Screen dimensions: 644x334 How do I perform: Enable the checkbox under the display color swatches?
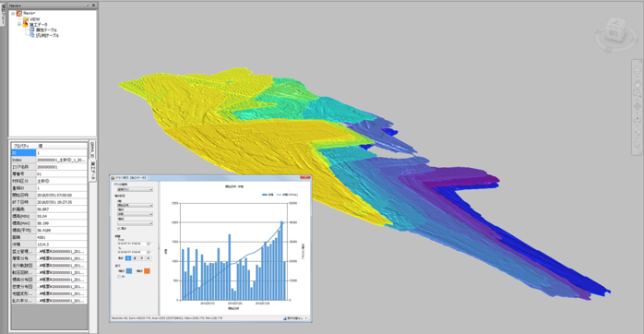119,277
